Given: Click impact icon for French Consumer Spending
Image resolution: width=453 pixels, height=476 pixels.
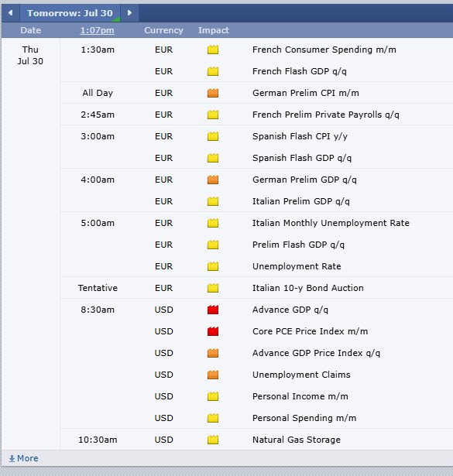Looking at the screenshot, I should 213,50.
